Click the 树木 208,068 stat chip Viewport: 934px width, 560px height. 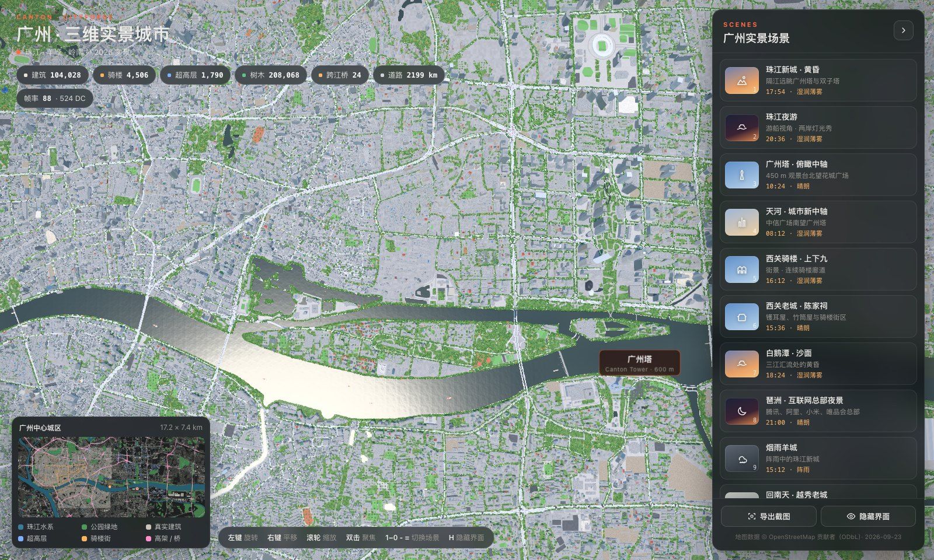tap(270, 75)
